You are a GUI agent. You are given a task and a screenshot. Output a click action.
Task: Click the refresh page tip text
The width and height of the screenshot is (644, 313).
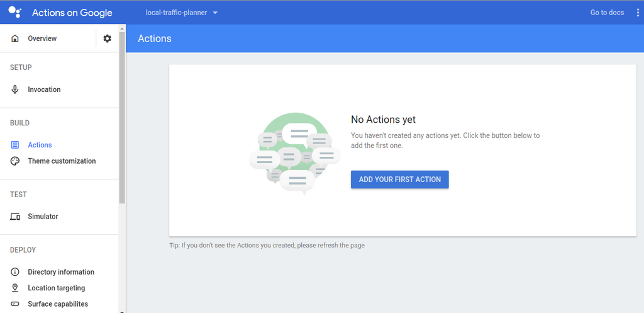[x=267, y=246]
